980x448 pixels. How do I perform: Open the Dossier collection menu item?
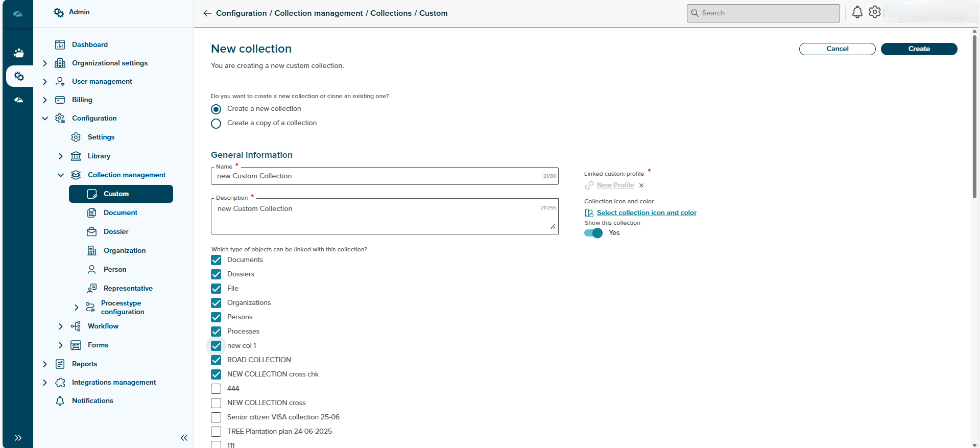[116, 232]
